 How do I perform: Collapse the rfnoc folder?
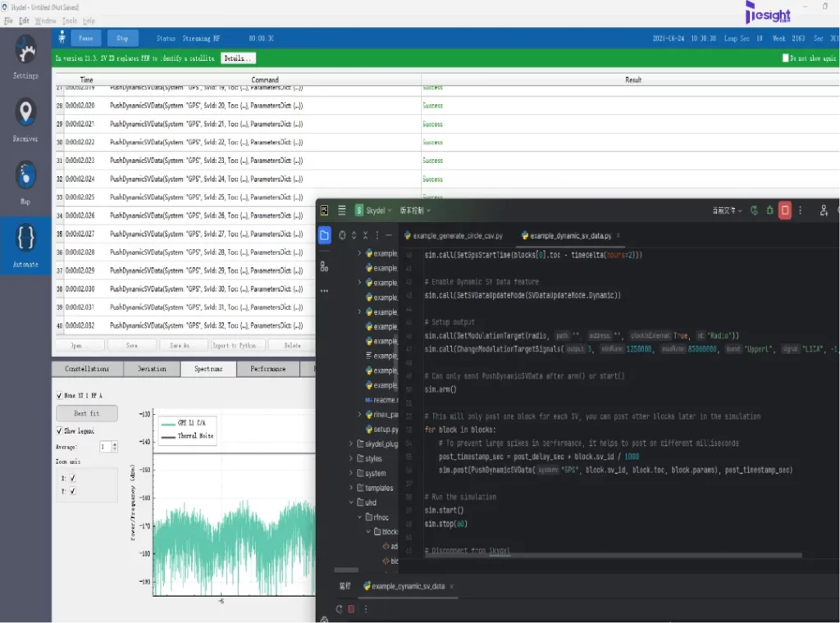point(360,517)
